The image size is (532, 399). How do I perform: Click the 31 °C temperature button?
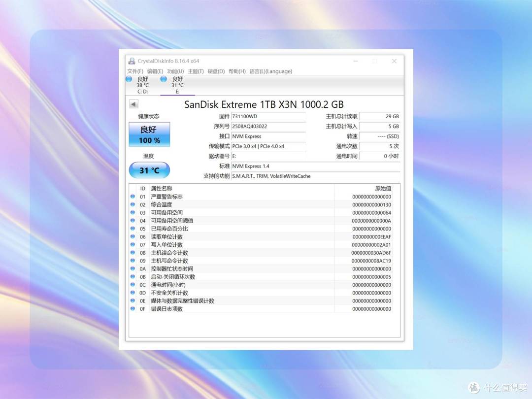[149, 170]
